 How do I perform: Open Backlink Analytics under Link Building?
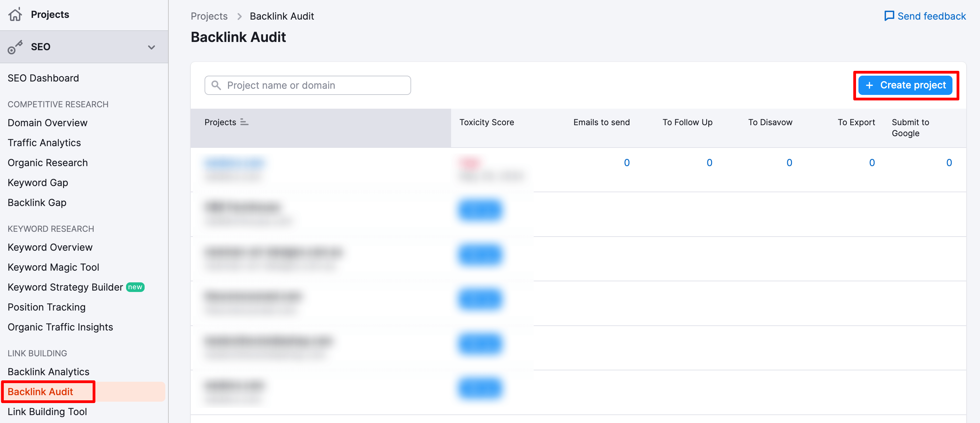pos(48,371)
